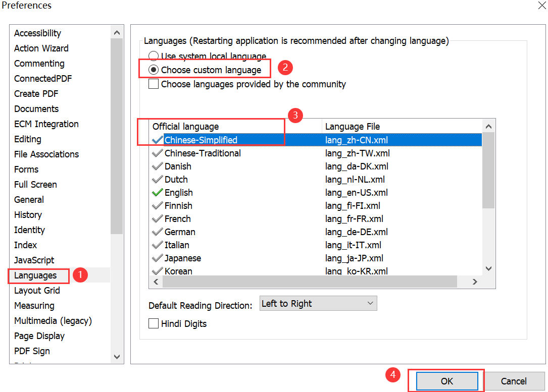Click the checkmark icon beside Danish
Screen dimensions: 548x392
click(158, 166)
